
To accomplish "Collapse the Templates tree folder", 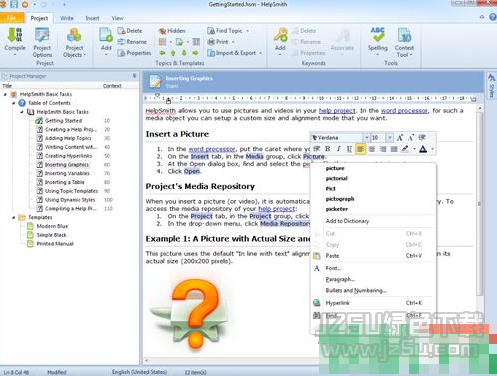I will 14,217.
